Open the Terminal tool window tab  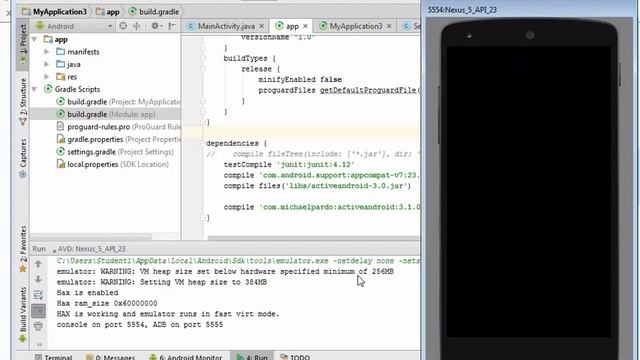(54, 357)
